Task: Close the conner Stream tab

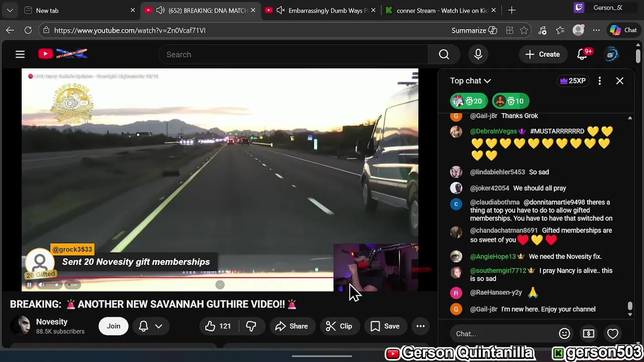Action: pyautogui.click(x=494, y=10)
